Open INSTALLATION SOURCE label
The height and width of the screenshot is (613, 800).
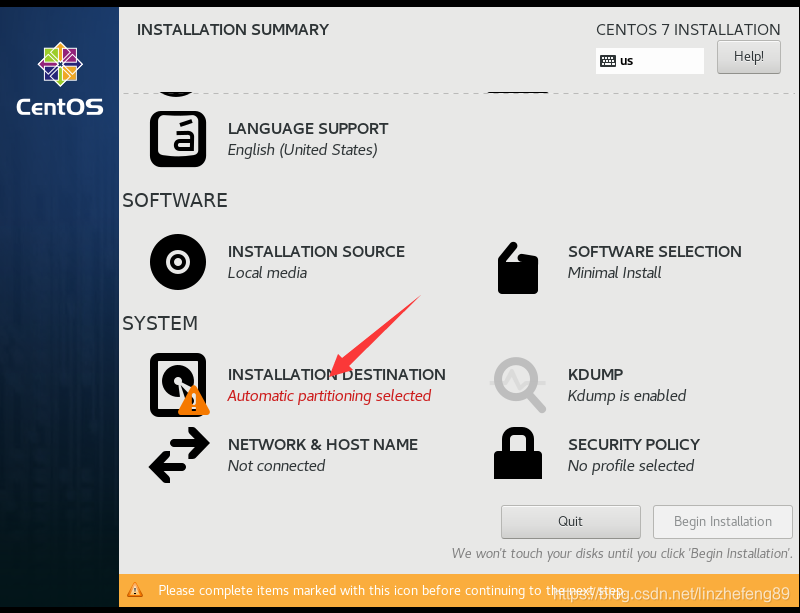(316, 252)
